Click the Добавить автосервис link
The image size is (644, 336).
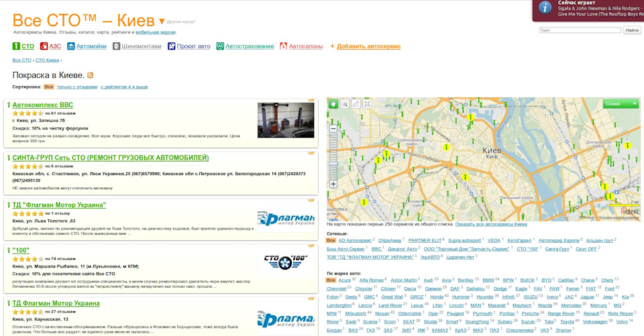[368, 46]
